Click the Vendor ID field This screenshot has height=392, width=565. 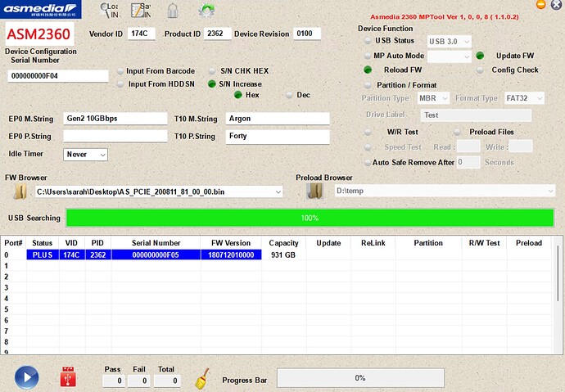coord(141,34)
